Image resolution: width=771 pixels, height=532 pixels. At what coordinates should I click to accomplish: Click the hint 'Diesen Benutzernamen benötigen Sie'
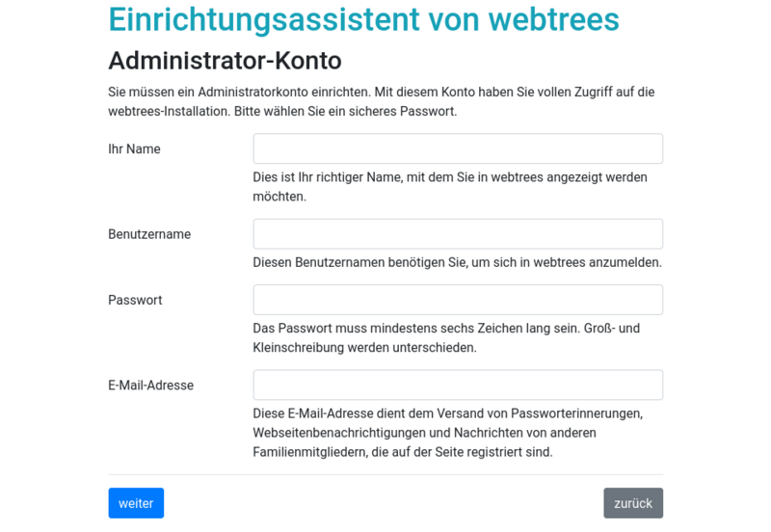457,262
